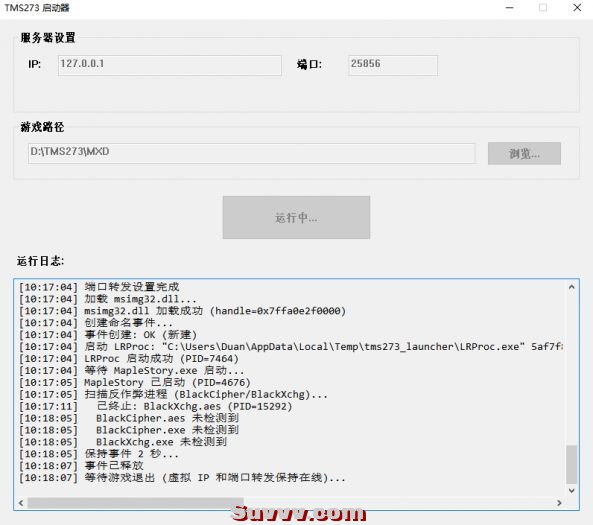
Task: Click the running (运行中...) button
Action: (x=296, y=217)
